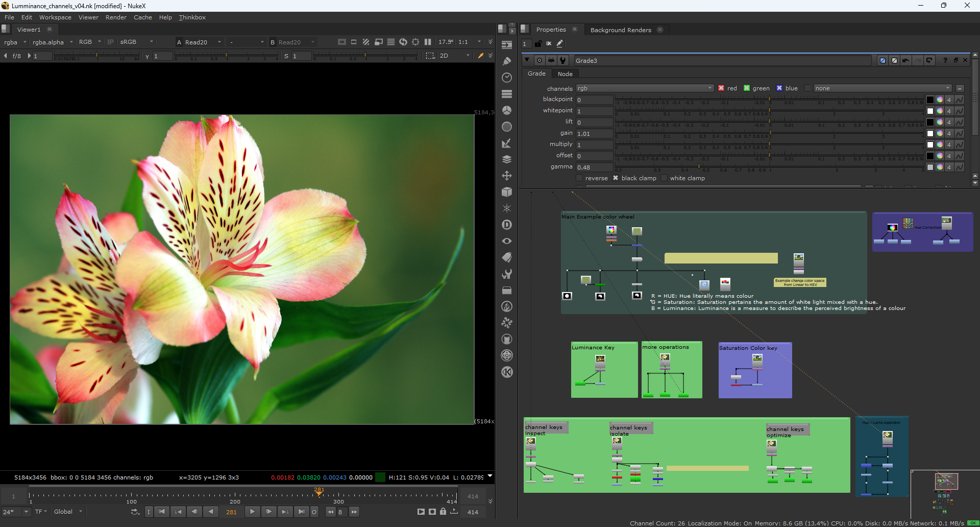980x527 pixels.
Task: Click the wrench icon beside Grade3
Action: (x=562, y=60)
